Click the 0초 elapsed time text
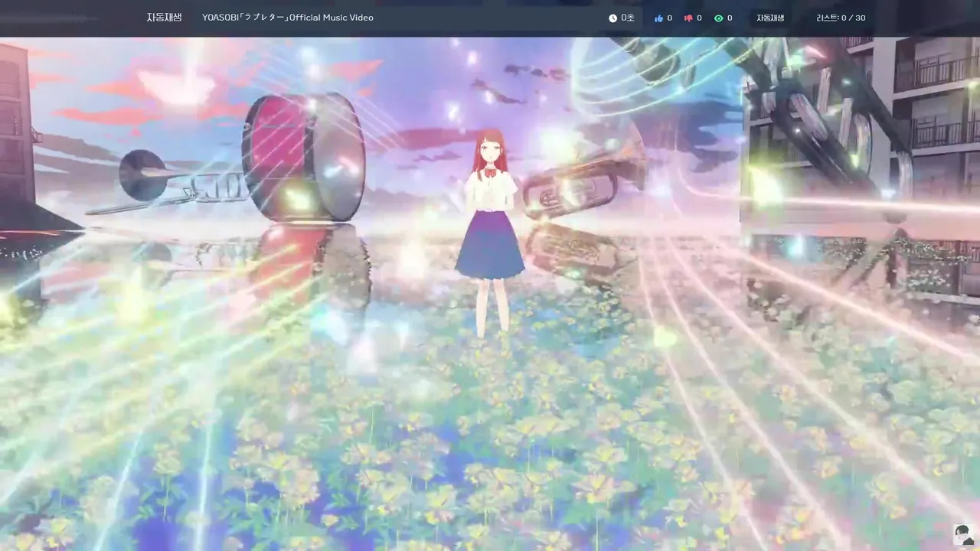The width and height of the screenshot is (980, 551). pyautogui.click(x=628, y=18)
